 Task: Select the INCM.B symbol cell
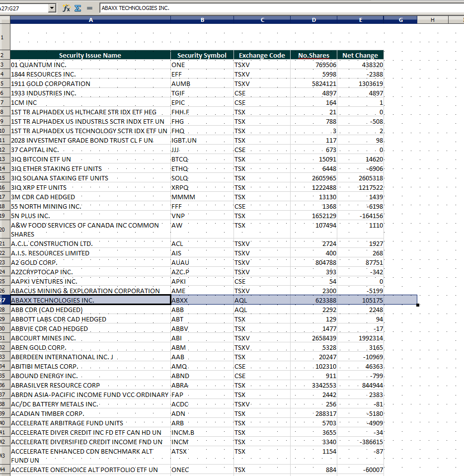coord(202,432)
